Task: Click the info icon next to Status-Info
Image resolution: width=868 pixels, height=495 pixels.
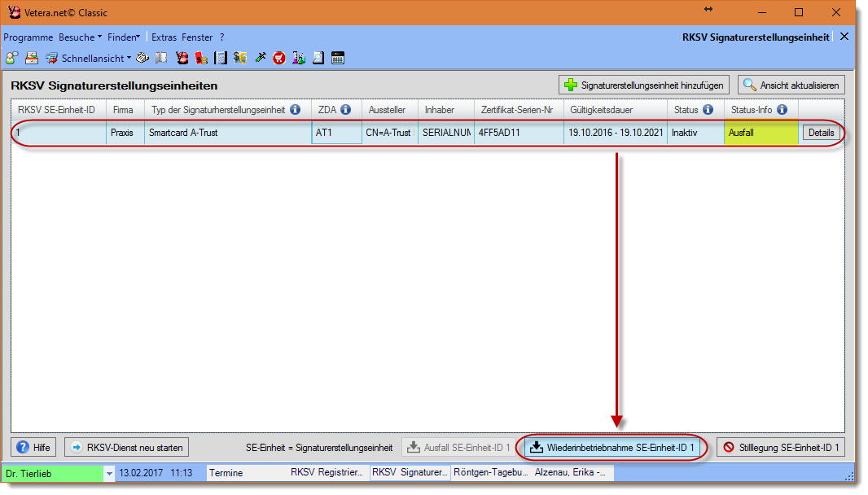Action: click(782, 109)
